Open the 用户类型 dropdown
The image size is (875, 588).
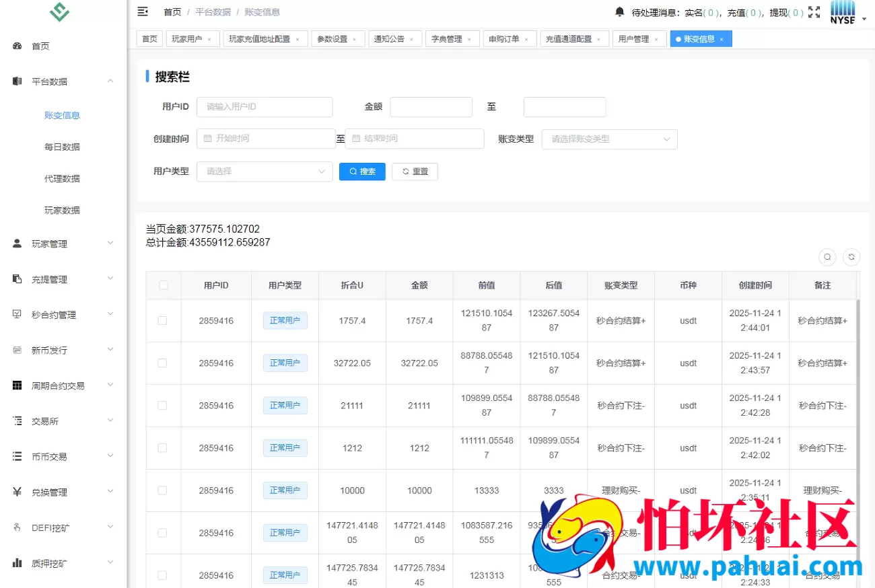(265, 172)
